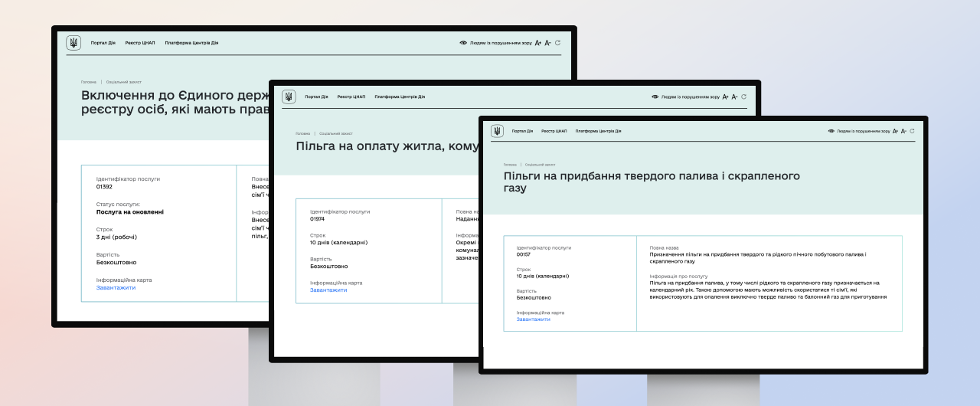Click the trident logo on the fuel benefits page
980x406 pixels.
click(x=497, y=131)
